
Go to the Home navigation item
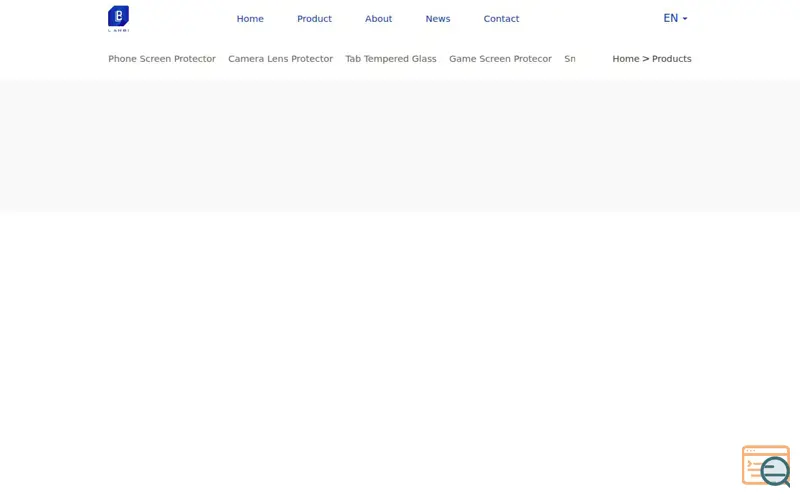pos(250,19)
